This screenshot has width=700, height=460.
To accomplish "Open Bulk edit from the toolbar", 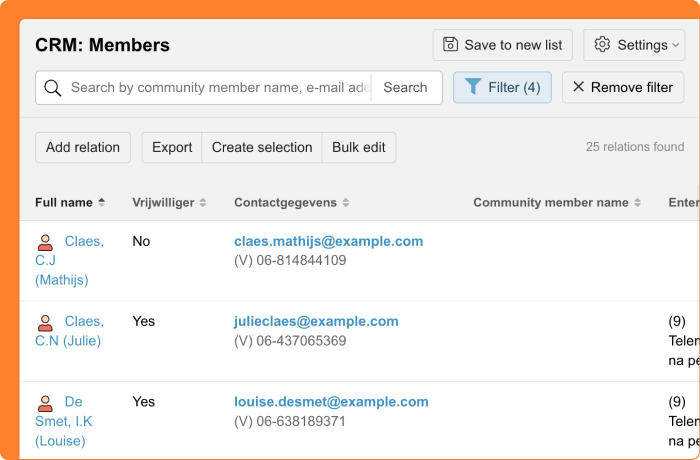I will (x=359, y=147).
